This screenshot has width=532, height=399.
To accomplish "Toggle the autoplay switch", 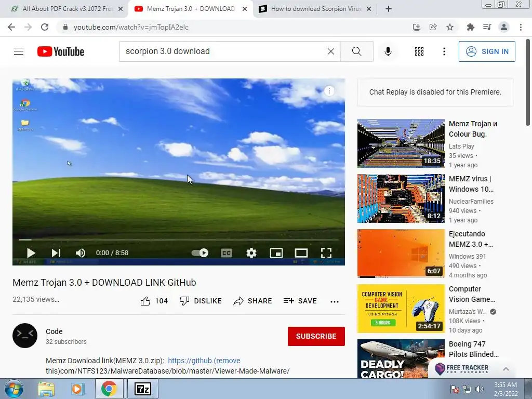I will pos(200,253).
